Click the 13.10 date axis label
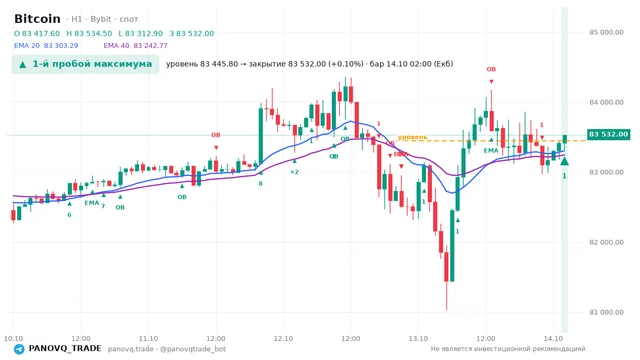Viewport: 640px width, 360px height. [x=418, y=339]
